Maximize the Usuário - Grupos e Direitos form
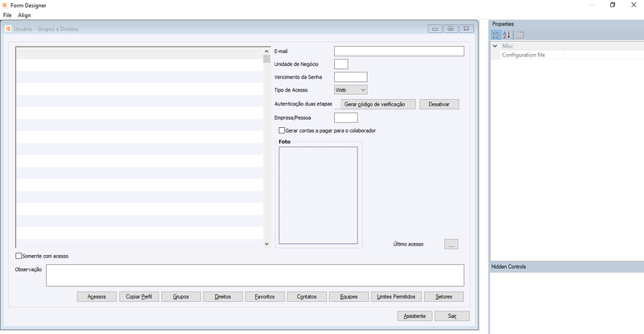This screenshot has width=644, height=334. tap(451, 29)
